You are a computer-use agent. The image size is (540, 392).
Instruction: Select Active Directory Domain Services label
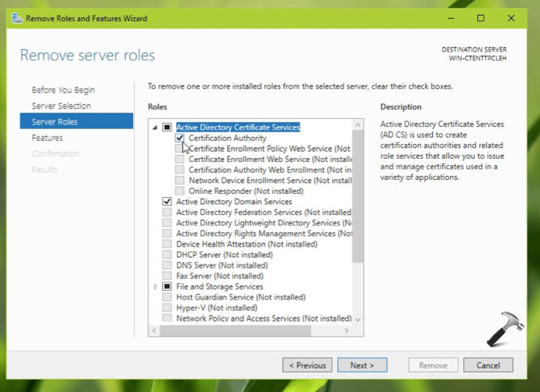point(234,201)
